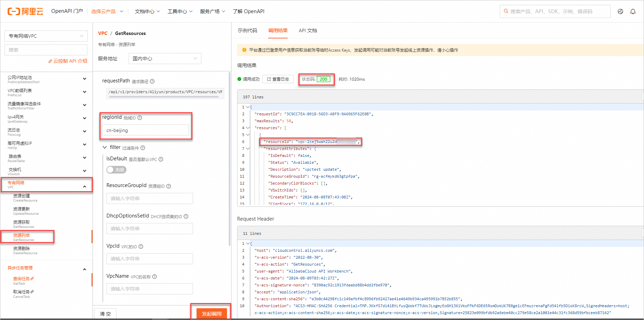644x320 pixels.
Task: Expand 高可用虚拟IP HaVip group
Action: point(85,145)
